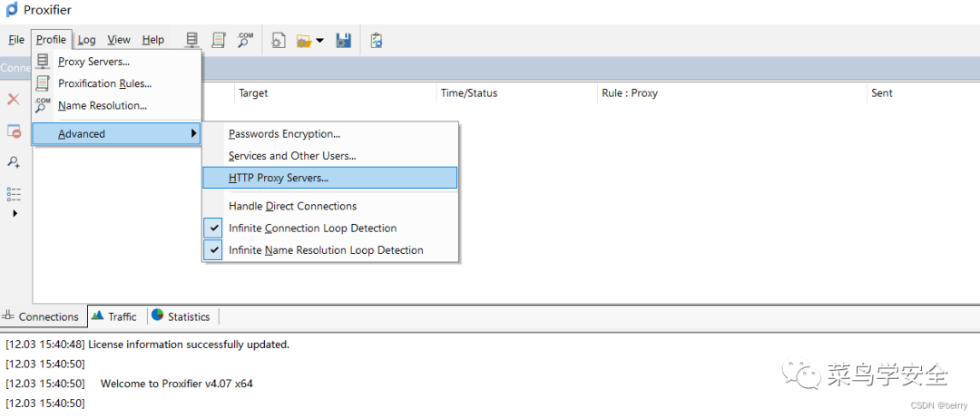The height and width of the screenshot is (418, 980).
Task: Open the Log menu
Action: 87,40
